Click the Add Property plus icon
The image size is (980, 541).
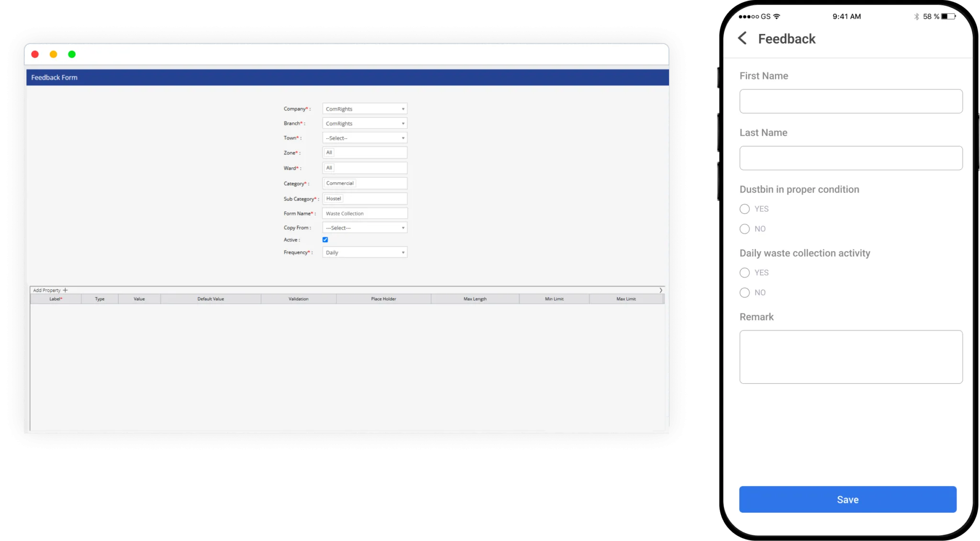coord(66,290)
